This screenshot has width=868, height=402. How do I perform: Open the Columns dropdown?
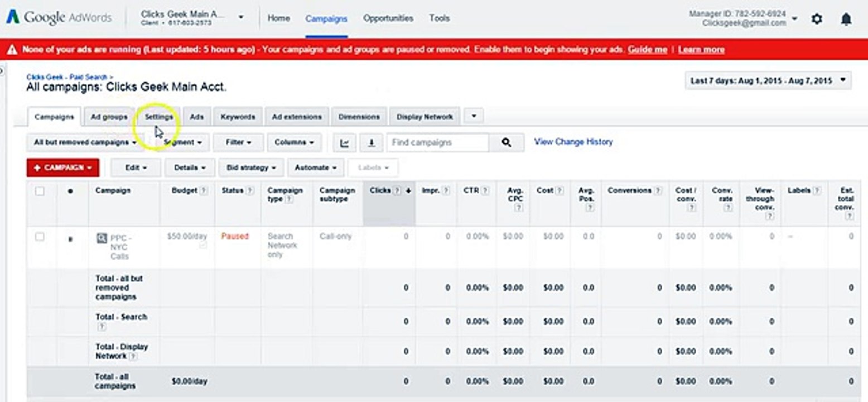pyautogui.click(x=295, y=142)
